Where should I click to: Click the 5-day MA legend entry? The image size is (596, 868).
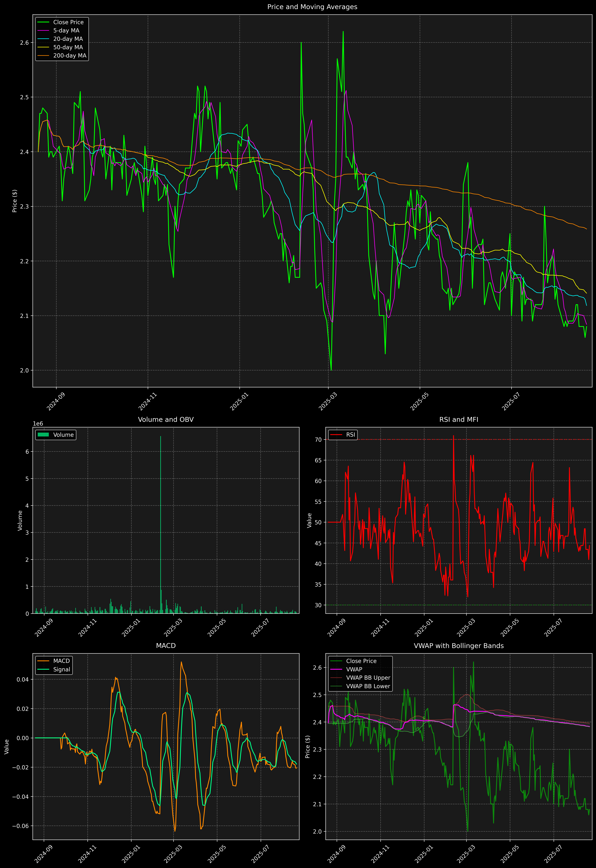point(66,31)
